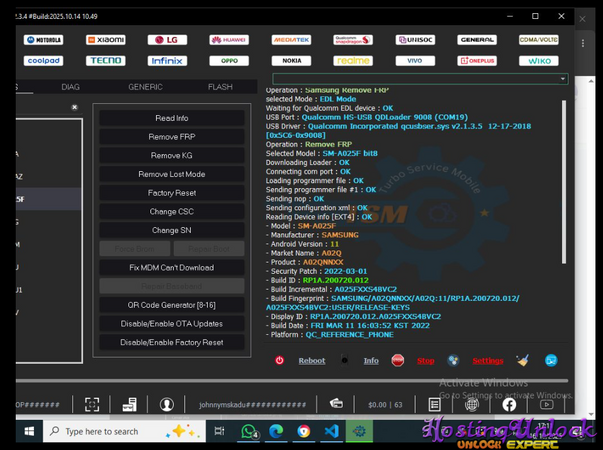The height and width of the screenshot is (450, 603).
Task: Click the log panel vertical scrollbar
Action: 564,182
